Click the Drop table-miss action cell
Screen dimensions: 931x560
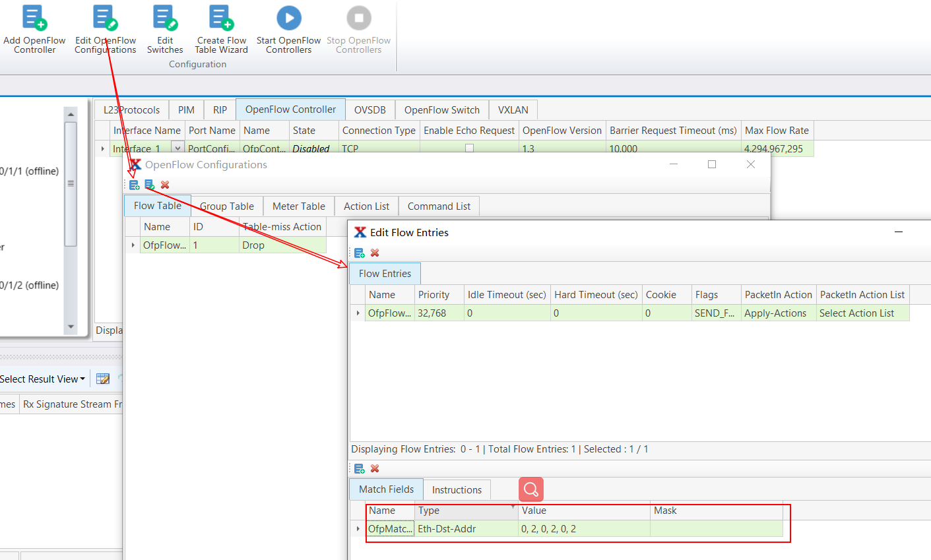[282, 245]
